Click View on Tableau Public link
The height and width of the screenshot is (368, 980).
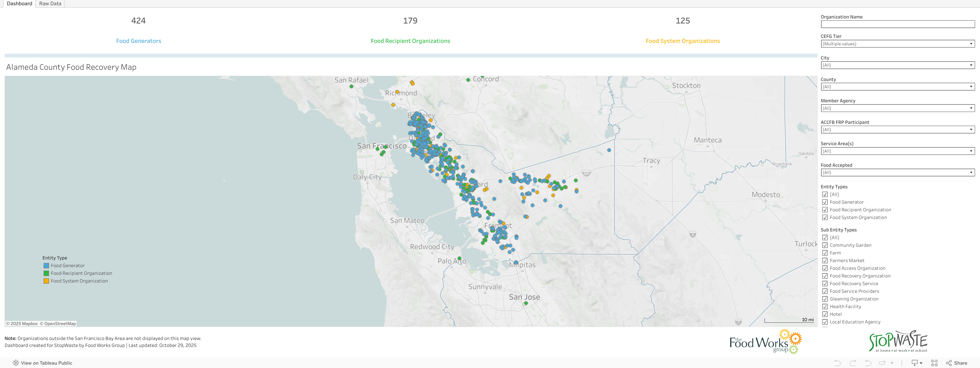coord(46,363)
